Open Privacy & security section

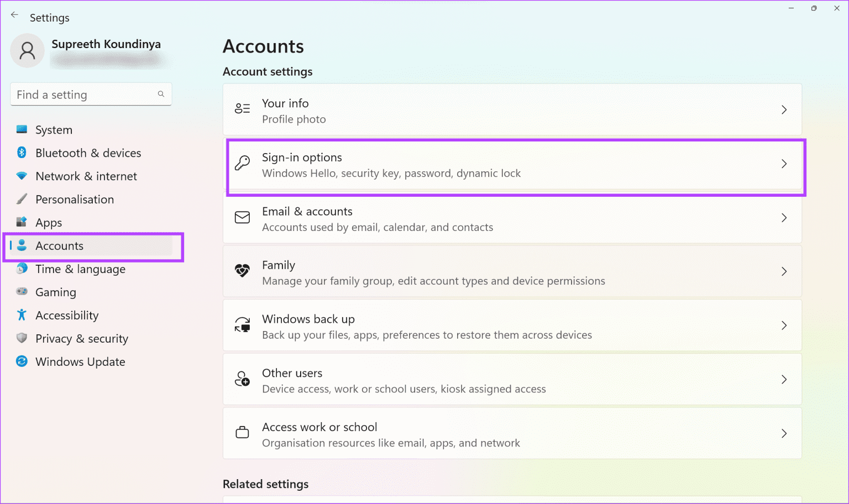[x=81, y=339]
